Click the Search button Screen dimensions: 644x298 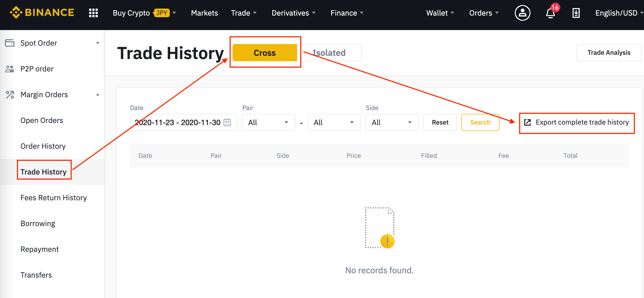tap(480, 122)
